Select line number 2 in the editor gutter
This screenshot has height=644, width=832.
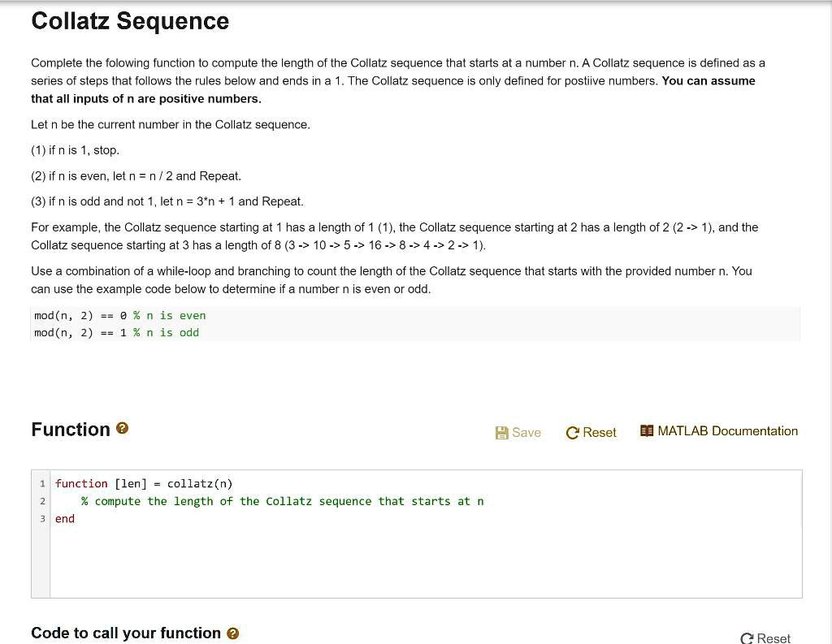point(42,501)
